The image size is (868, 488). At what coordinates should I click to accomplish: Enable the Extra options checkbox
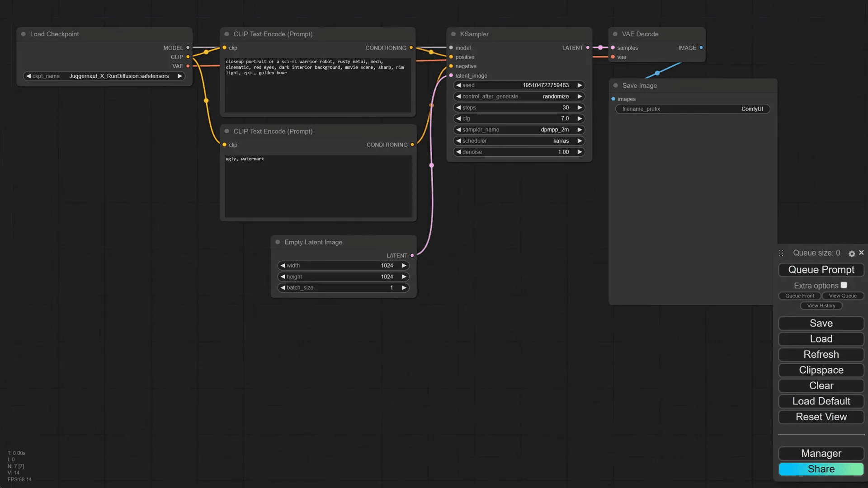pyautogui.click(x=844, y=285)
